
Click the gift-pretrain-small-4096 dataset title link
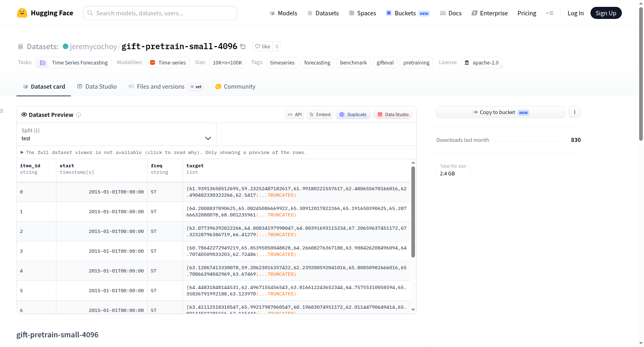[x=180, y=46]
